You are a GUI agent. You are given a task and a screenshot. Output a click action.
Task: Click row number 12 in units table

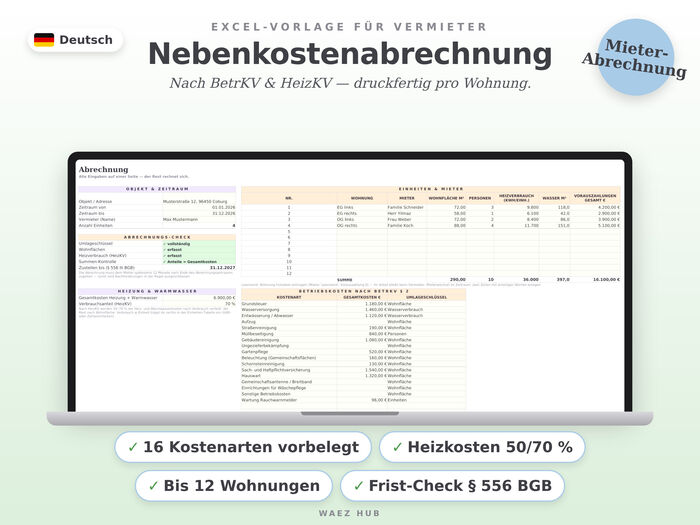pyautogui.click(x=289, y=273)
